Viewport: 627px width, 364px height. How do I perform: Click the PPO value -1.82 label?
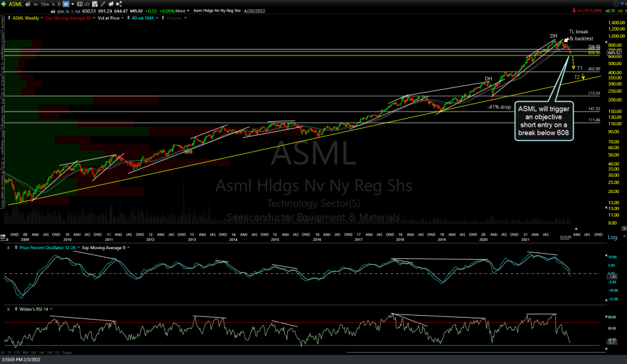click(x=612, y=277)
